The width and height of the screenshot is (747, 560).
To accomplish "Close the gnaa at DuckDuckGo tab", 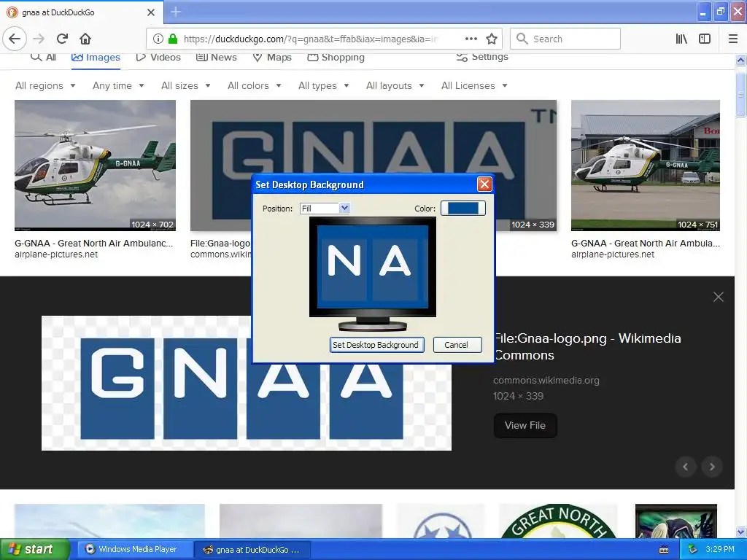I will tap(150, 12).
